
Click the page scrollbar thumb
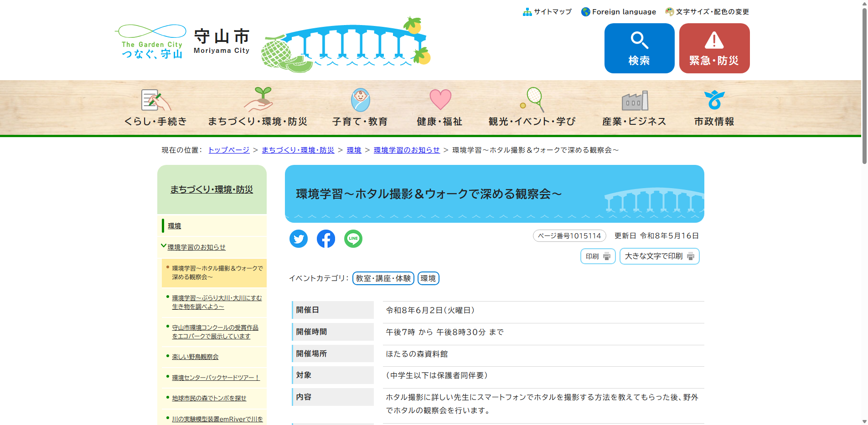point(864,86)
